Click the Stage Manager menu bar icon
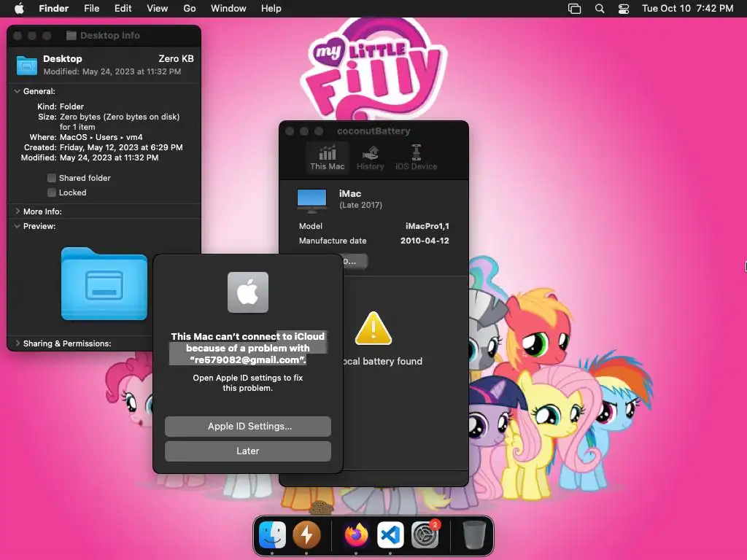This screenshot has width=747, height=560. point(575,9)
